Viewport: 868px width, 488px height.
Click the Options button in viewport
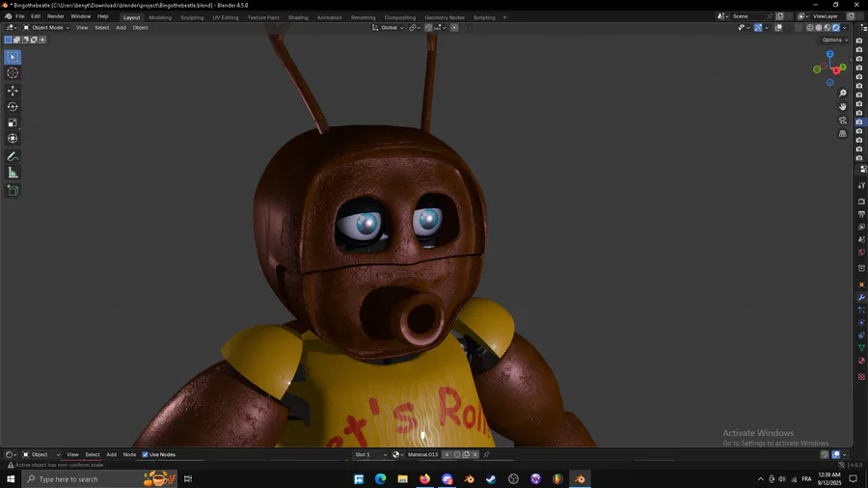click(834, 40)
